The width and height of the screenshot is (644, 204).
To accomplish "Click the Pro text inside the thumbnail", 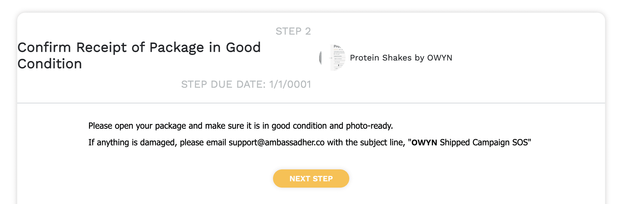I will click(337, 47).
